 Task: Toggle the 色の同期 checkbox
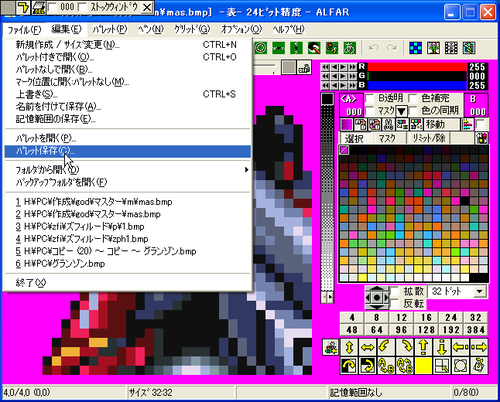pyautogui.click(x=413, y=111)
